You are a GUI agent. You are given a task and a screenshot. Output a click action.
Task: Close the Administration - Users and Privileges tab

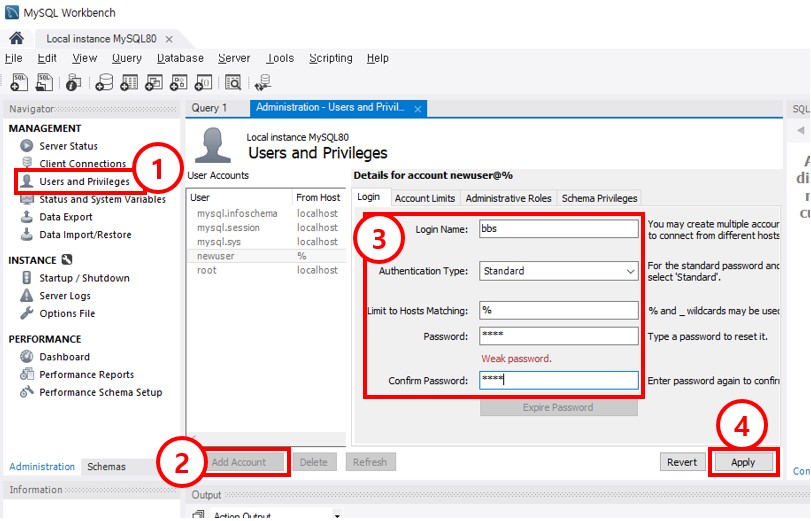coord(417,109)
